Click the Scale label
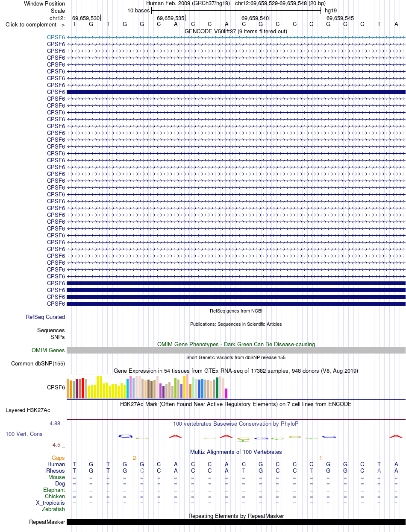Viewport: 406px width, 532px height. 58,11
